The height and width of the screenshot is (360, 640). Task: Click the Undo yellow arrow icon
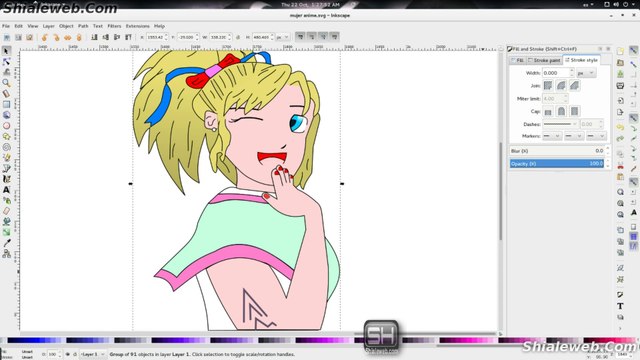tap(620, 127)
